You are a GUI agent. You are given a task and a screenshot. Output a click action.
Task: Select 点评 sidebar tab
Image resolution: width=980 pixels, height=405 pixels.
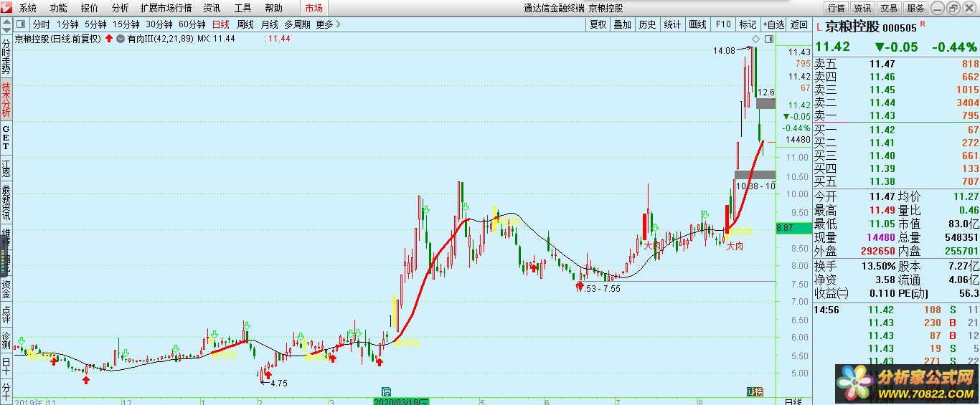click(6, 314)
